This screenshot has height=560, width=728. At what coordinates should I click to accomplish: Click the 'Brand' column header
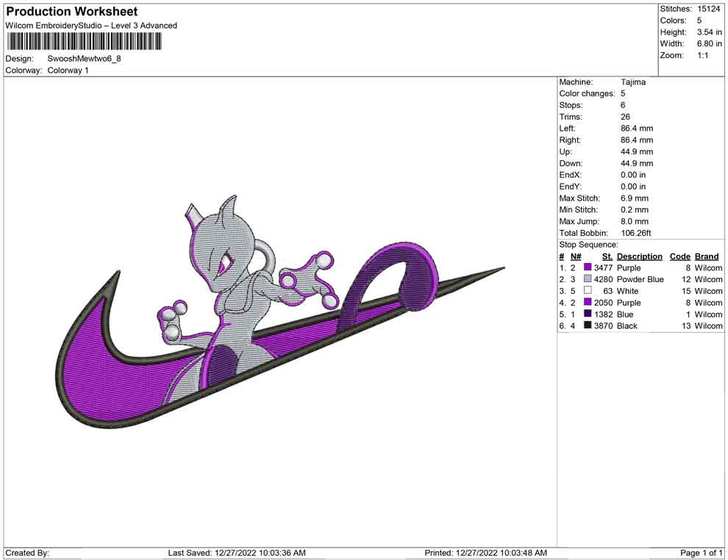(707, 256)
